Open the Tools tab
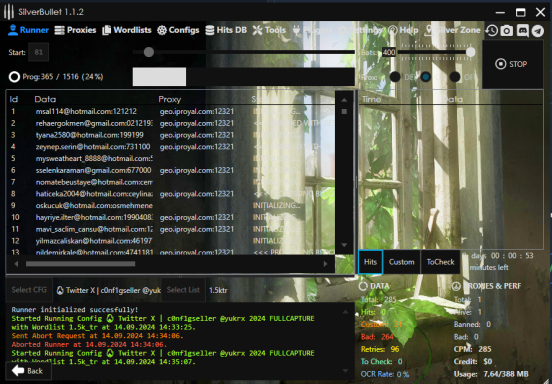This screenshot has width=552, height=384. coord(269,30)
